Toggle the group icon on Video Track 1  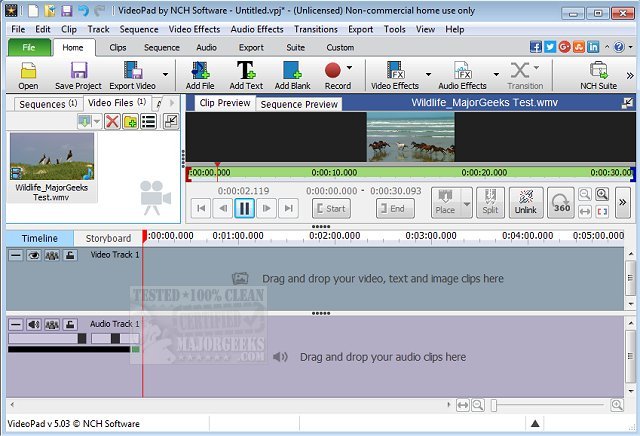[x=52, y=256]
